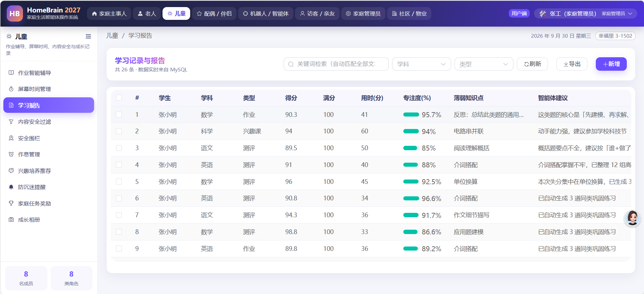Click the admin tools icon beside 张工

click(543, 13)
